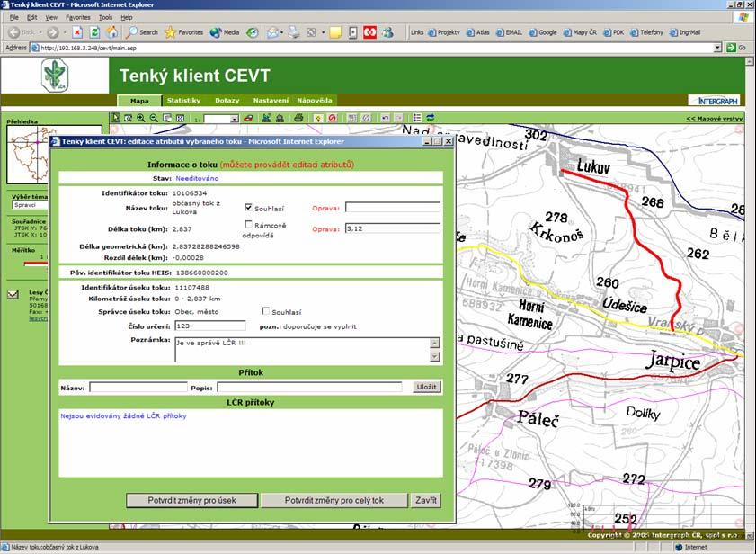Image resolution: width=756 pixels, height=554 pixels.
Task: Go to the browser Home page
Action: coord(111,32)
